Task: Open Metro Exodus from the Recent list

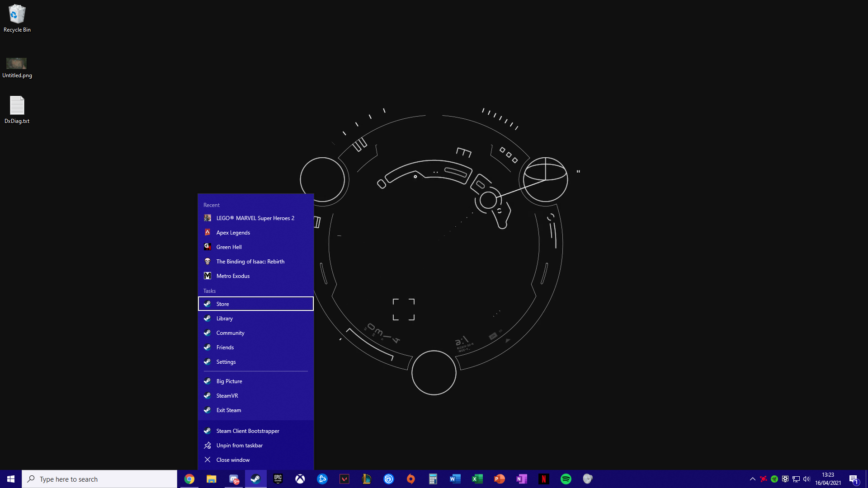Action: pos(233,276)
